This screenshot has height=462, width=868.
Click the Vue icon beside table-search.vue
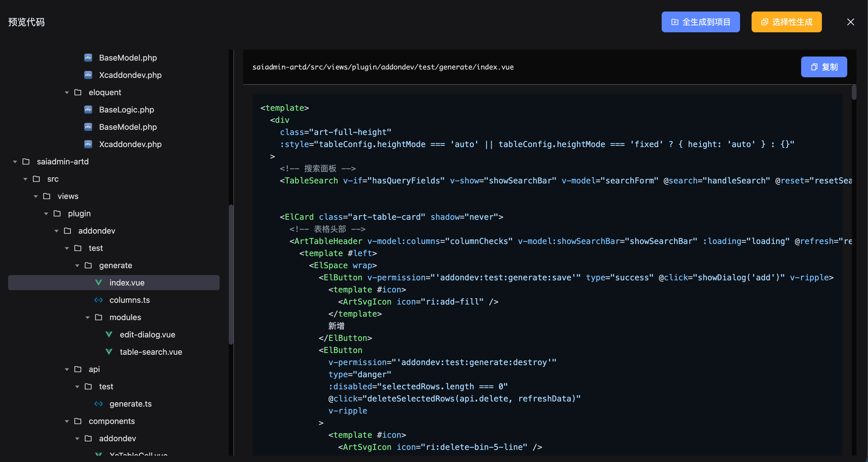pyautogui.click(x=109, y=352)
